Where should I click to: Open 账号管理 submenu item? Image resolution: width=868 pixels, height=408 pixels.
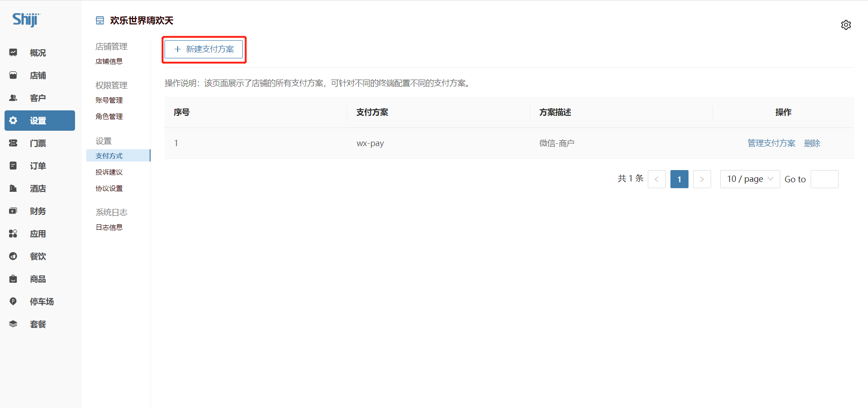109,100
